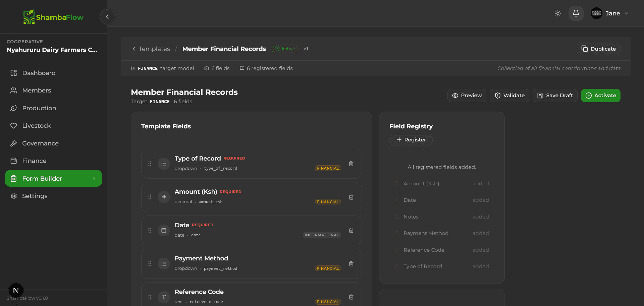Select the Amount (Ksh) field title
The width and height of the screenshot is (644, 306).
(x=196, y=191)
